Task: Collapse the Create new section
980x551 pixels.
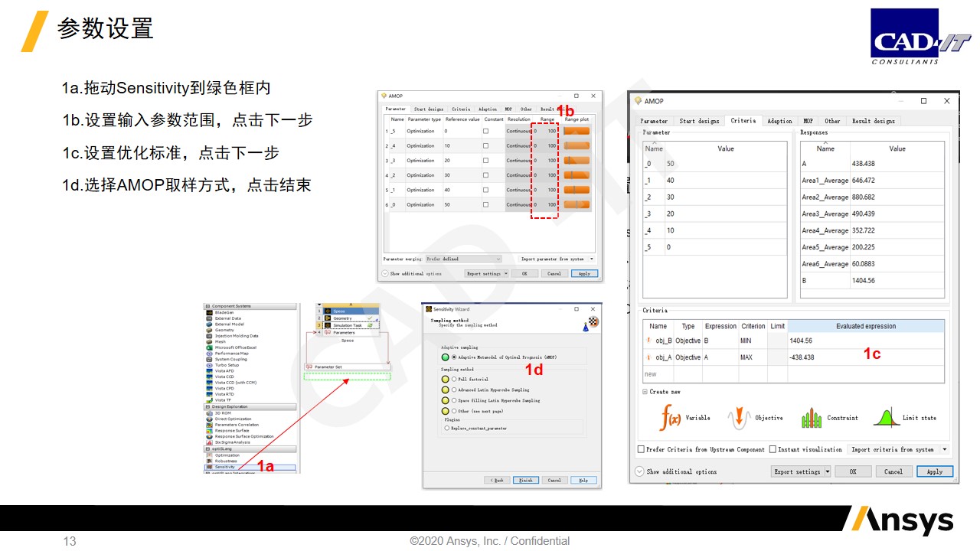Action: [x=645, y=392]
